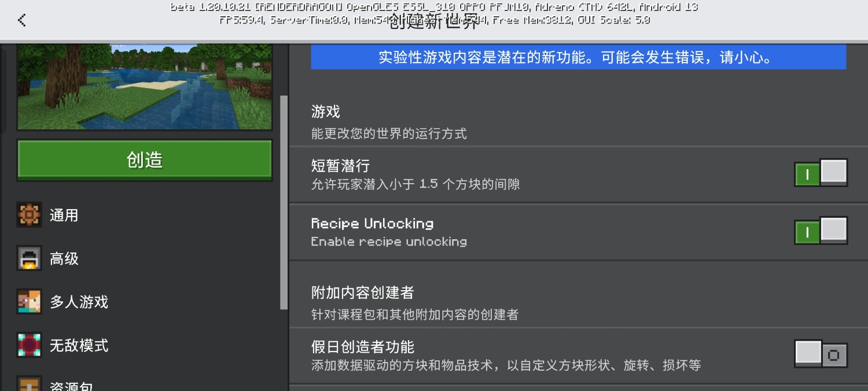
Task: Click the 假日创造者功能 label text
Action: coord(363,347)
